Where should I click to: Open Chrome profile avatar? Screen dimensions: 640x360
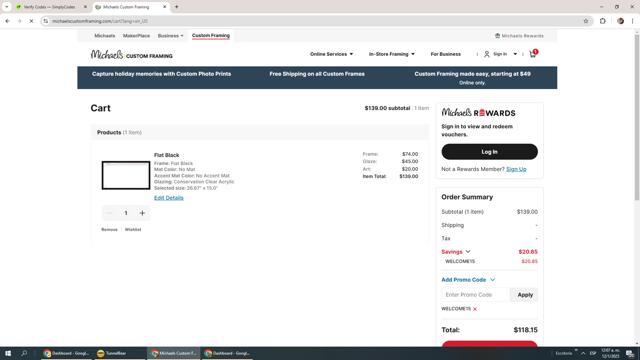620,21
